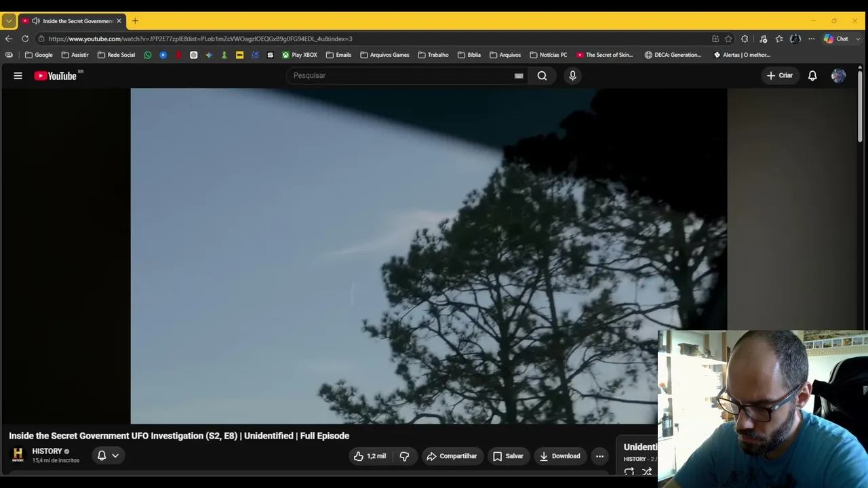This screenshot has width=868, height=488.
Task: Open browser profile avatar
Action: (x=795, y=39)
